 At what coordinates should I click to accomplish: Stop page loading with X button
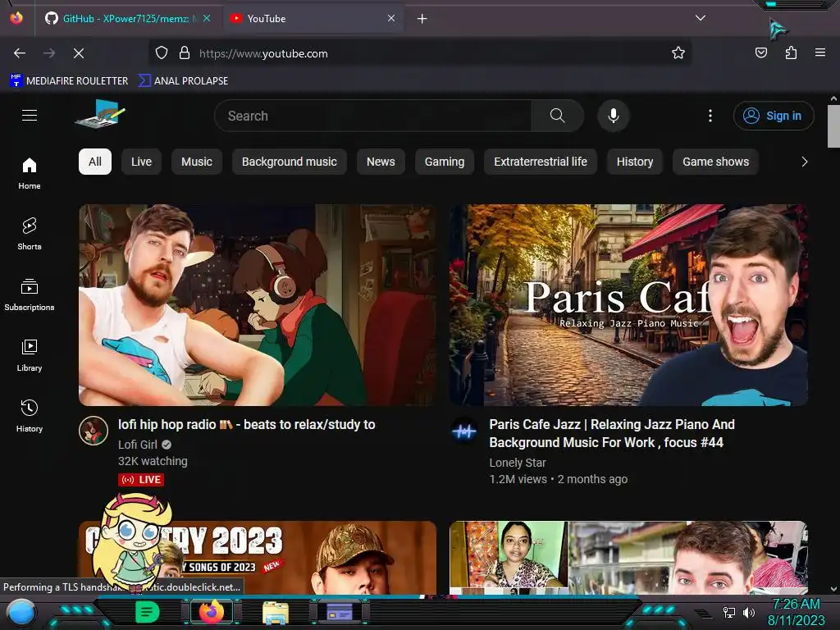point(79,53)
